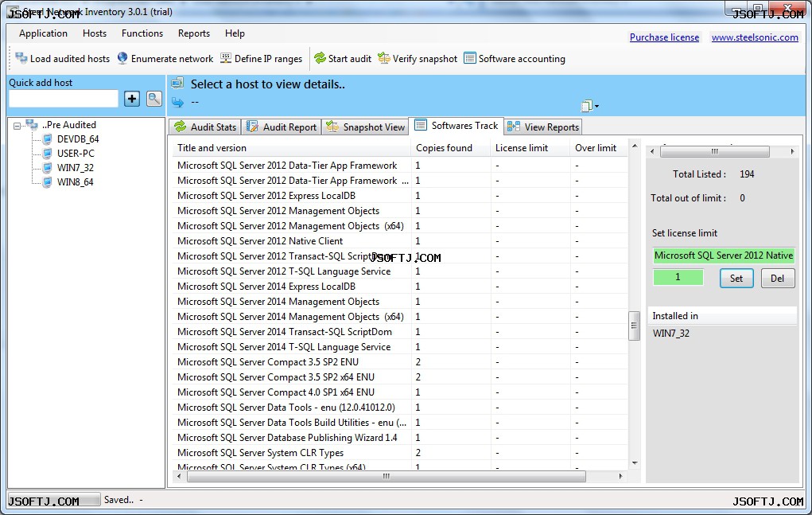Select Microsoft SQL Server Database Publishing Wizard 1.4
The height and width of the screenshot is (515, 812).
[x=400, y=438]
